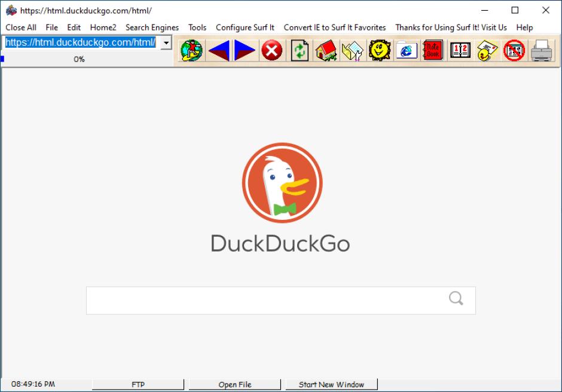Click the Open File button

click(x=235, y=384)
